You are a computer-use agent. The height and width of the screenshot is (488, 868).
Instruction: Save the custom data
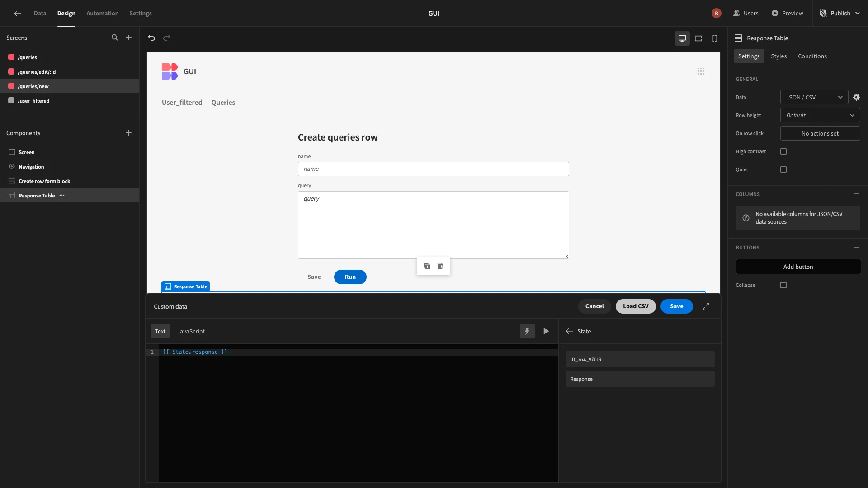tap(676, 306)
